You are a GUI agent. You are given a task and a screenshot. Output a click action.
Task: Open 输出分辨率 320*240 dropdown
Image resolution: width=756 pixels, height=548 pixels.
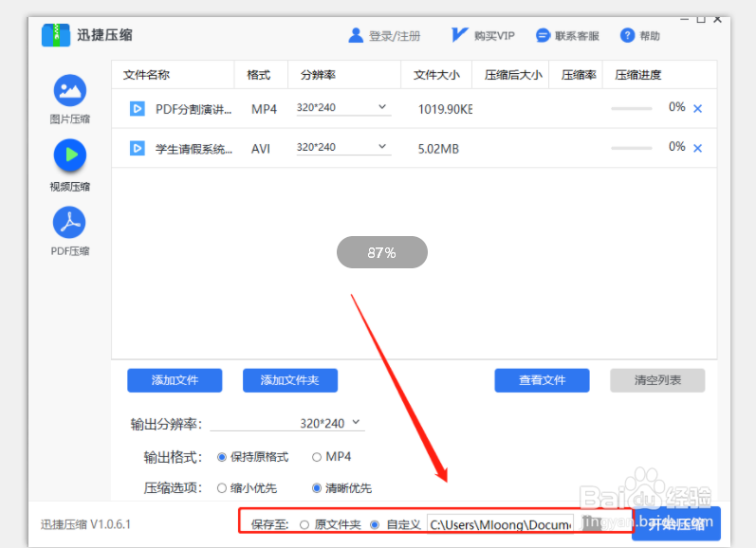click(x=287, y=423)
